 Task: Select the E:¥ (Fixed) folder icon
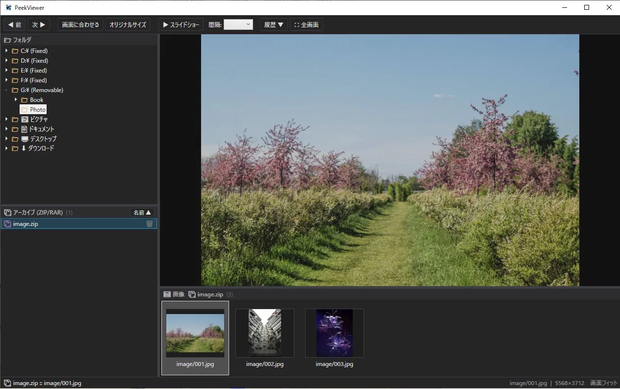tap(15, 70)
